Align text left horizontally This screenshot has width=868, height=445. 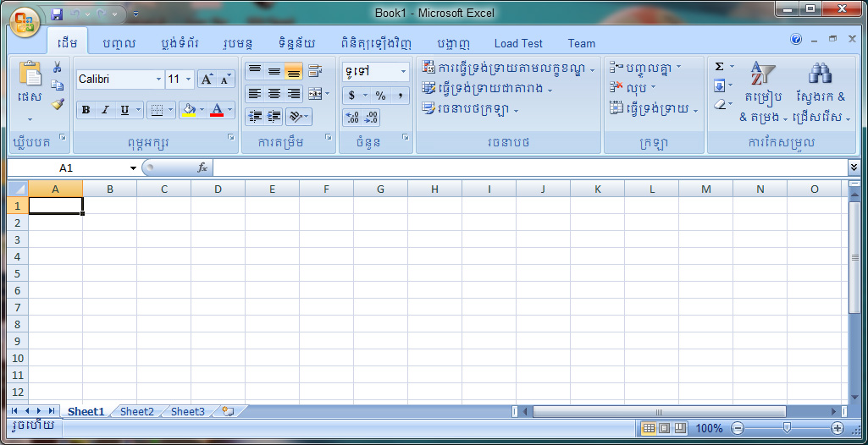point(255,93)
